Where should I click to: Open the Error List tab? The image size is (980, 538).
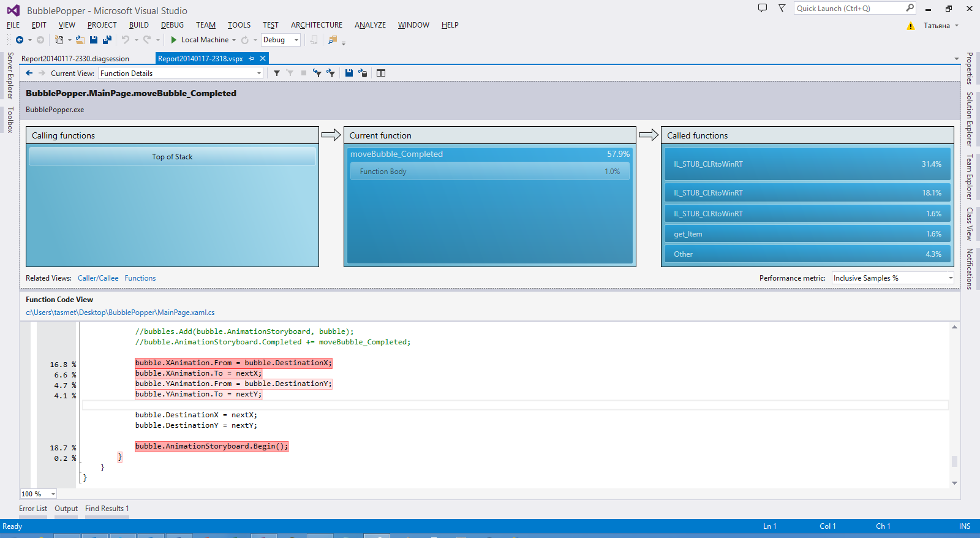click(x=33, y=509)
